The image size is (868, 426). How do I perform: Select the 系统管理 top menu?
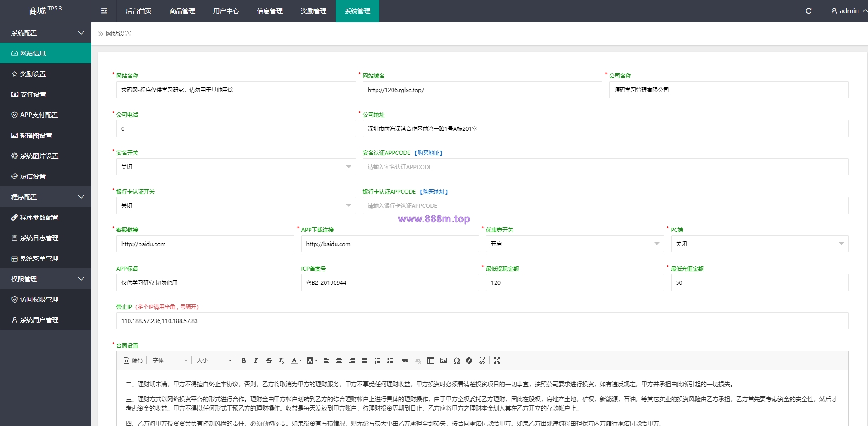point(357,11)
